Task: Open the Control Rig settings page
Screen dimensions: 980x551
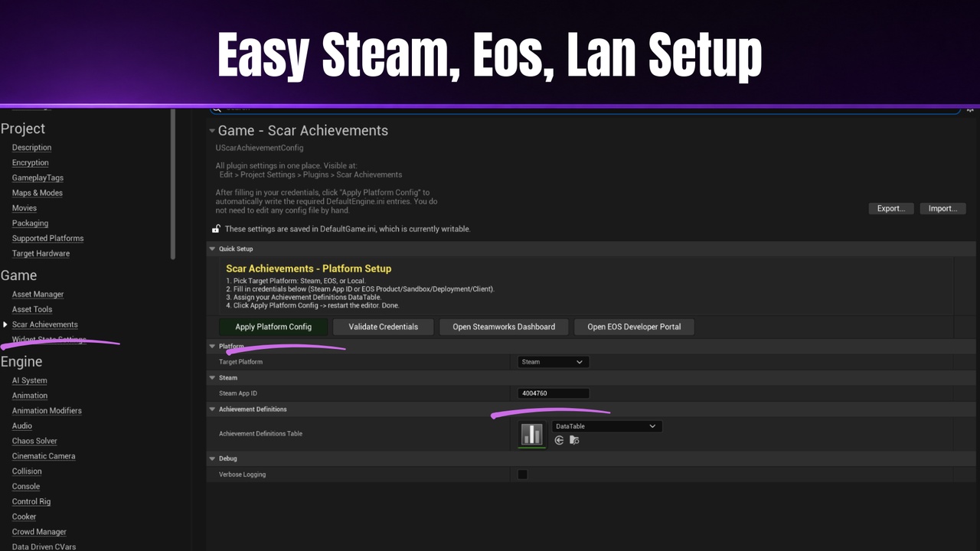Action: point(31,502)
